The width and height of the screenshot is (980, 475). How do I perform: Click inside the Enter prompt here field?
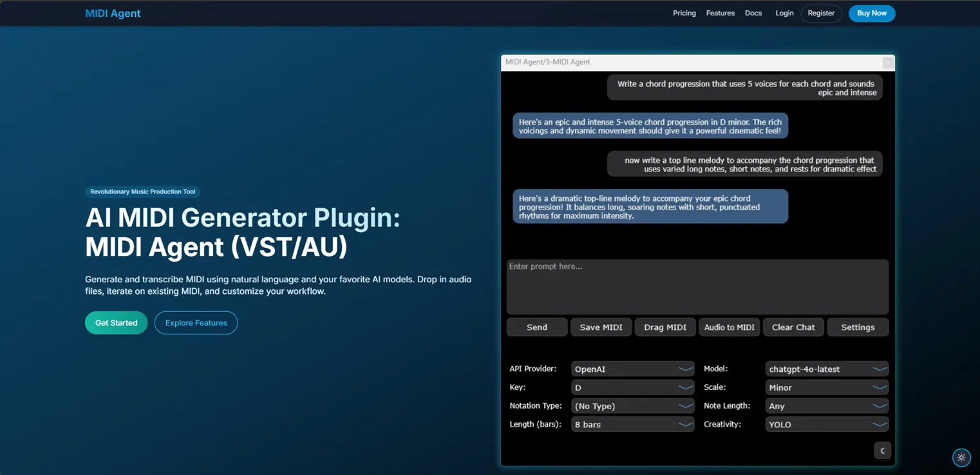(x=697, y=287)
